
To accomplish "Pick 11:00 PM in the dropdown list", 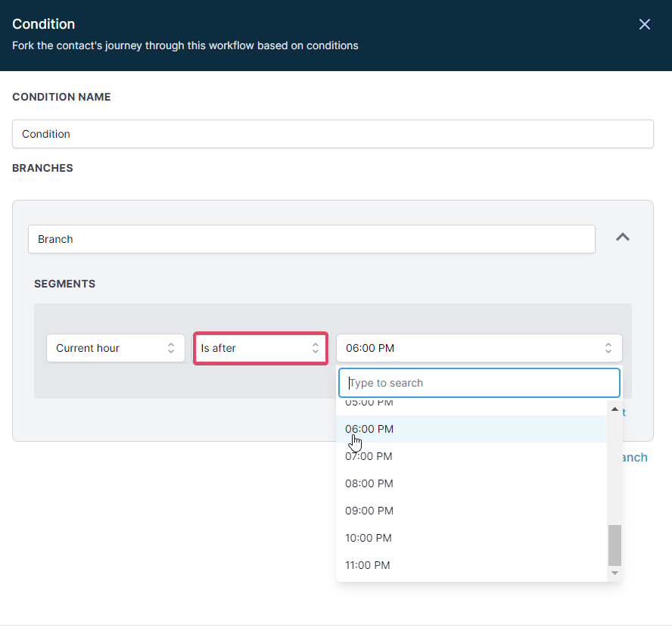I will tap(471, 565).
